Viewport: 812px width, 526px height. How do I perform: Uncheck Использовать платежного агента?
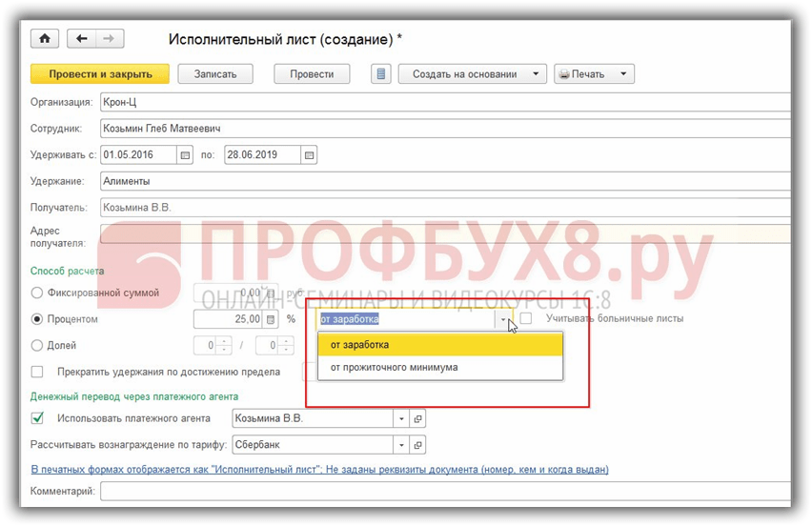click(38, 417)
